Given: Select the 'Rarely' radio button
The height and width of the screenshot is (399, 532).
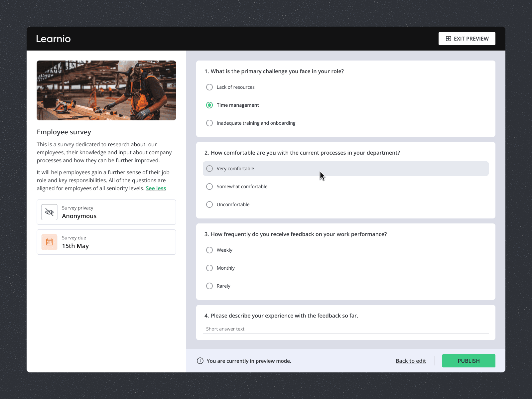Looking at the screenshot, I should pyautogui.click(x=209, y=286).
